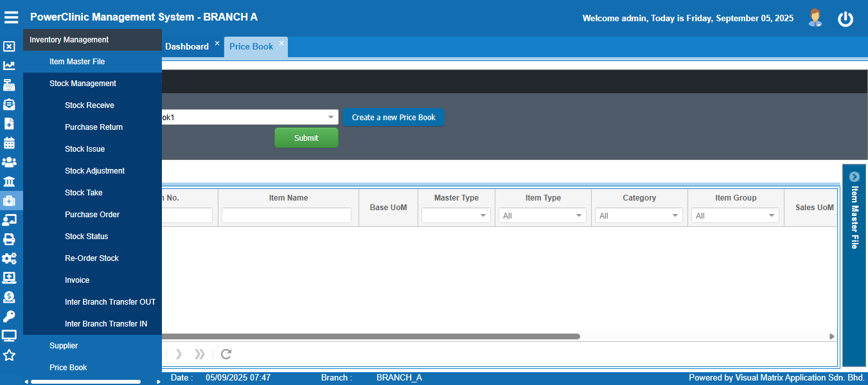Open the Item Group filter dropdown
868x385 pixels.
[x=735, y=216]
